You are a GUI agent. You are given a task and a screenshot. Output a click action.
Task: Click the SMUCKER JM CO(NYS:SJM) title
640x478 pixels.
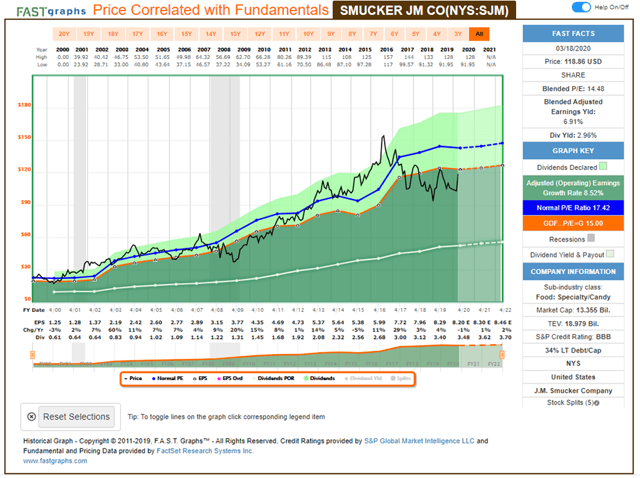pos(426,10)
